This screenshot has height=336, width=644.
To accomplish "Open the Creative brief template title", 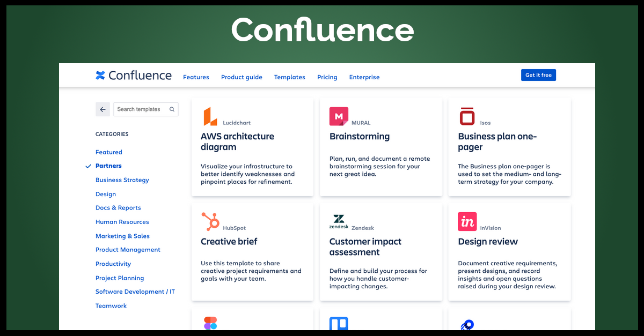I will coord(229,242).
